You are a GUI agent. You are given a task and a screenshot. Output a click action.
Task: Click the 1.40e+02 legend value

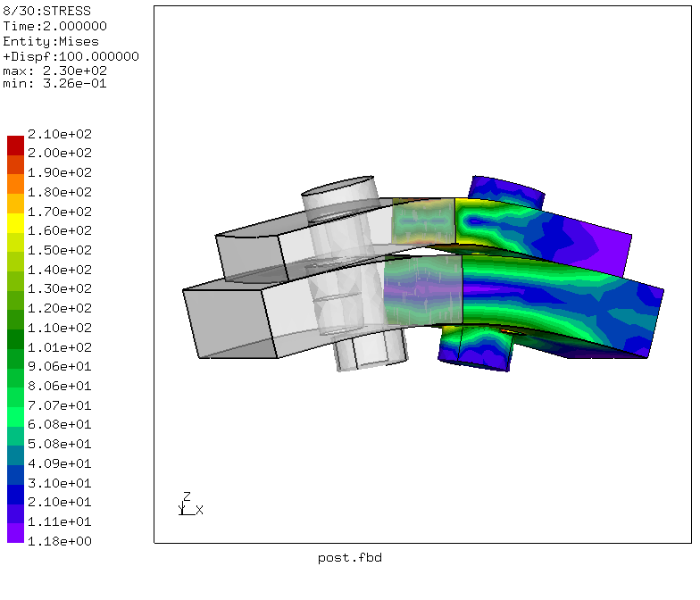pyautogui.click(x=59, y=270)
